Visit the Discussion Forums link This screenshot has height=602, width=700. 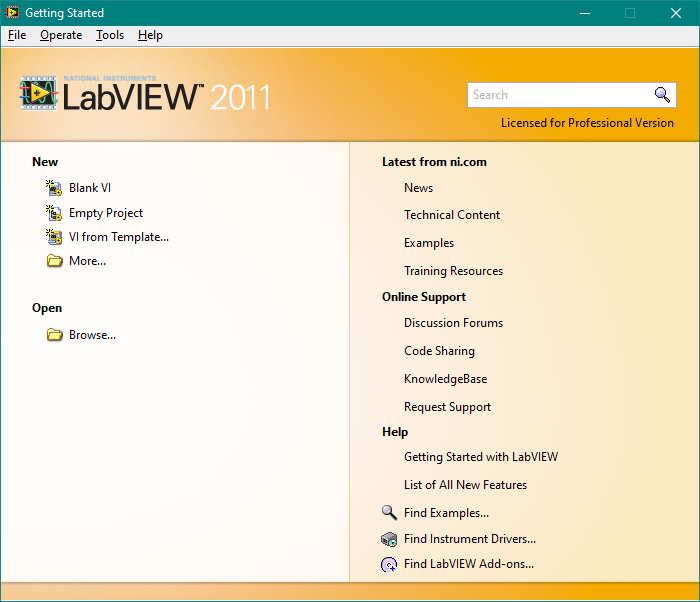tap(453, 323)
